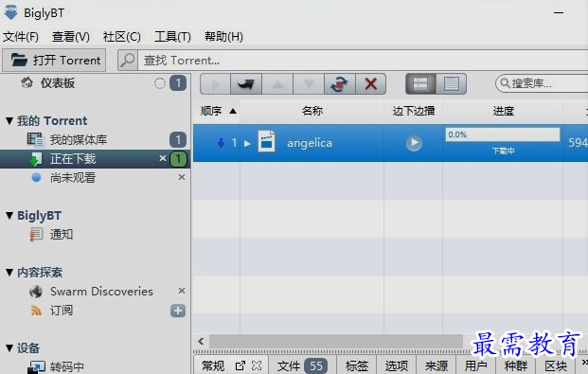Click the spinner icon next to 仪表板
Screen dimensions: 588x374
160,83
